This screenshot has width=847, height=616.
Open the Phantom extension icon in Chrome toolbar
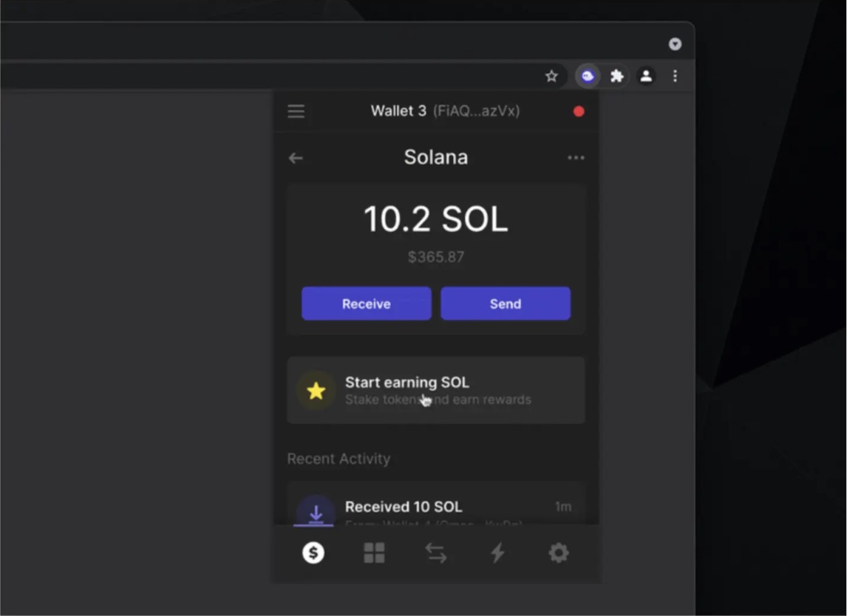pos(587,75)
